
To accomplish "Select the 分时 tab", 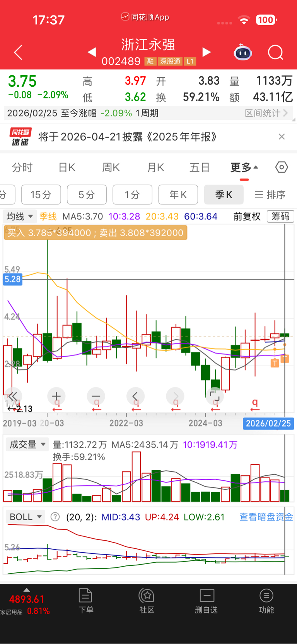I will point(22,167).
